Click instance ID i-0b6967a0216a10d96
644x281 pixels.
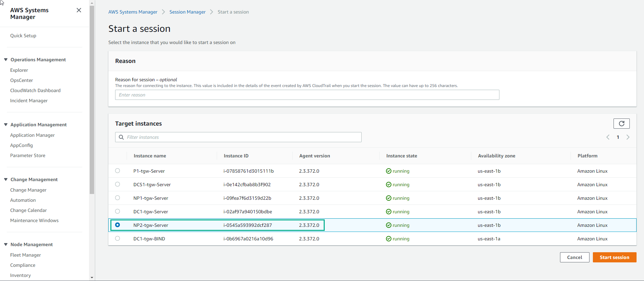(x=248, y=239)
